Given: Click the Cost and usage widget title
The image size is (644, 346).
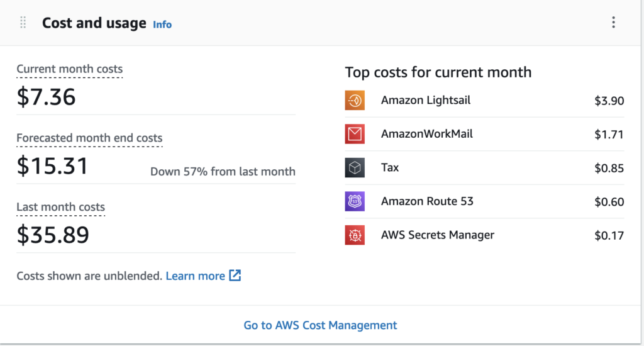Looking at the screenshot, I should click(94, 23).
